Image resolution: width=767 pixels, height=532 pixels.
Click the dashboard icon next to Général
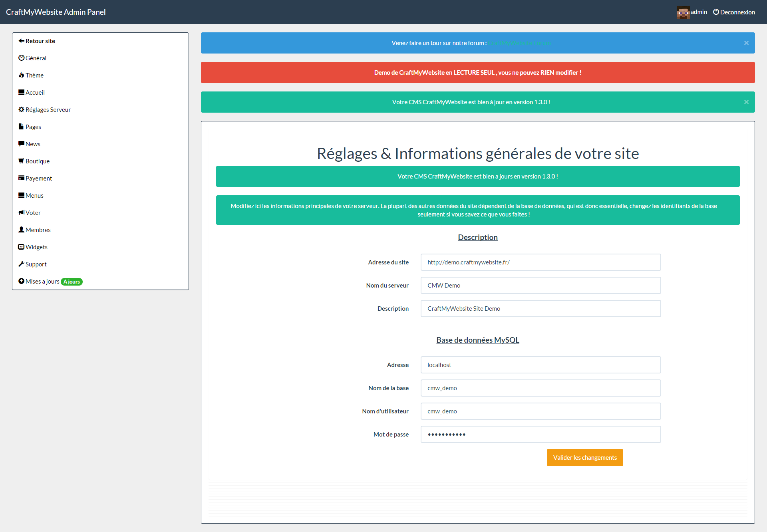[22, 58]
